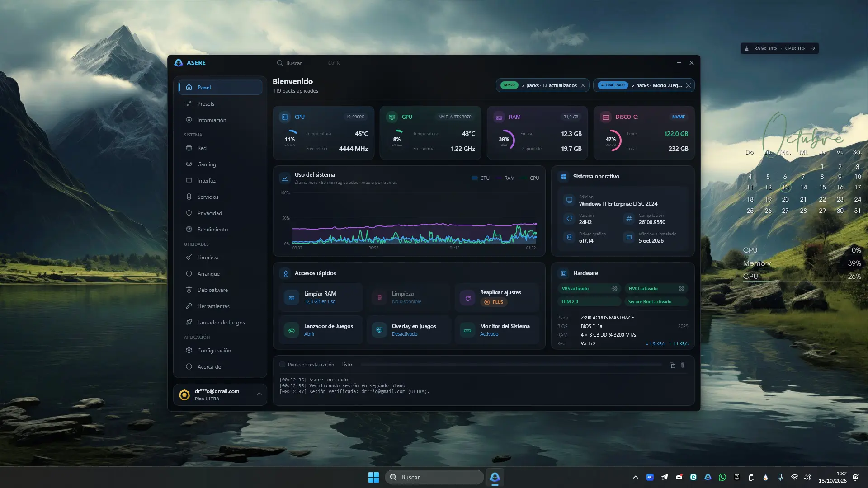Click the Rendimiento gauge icon
The width and height of the screenshot is (868, 488).
pos(189,229)
